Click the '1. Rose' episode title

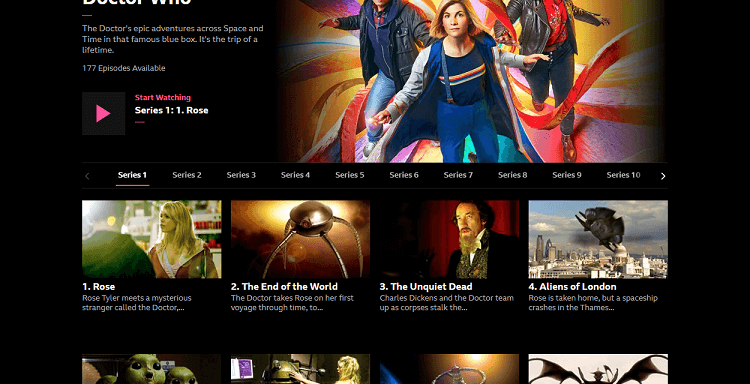(x=99, y=287)
